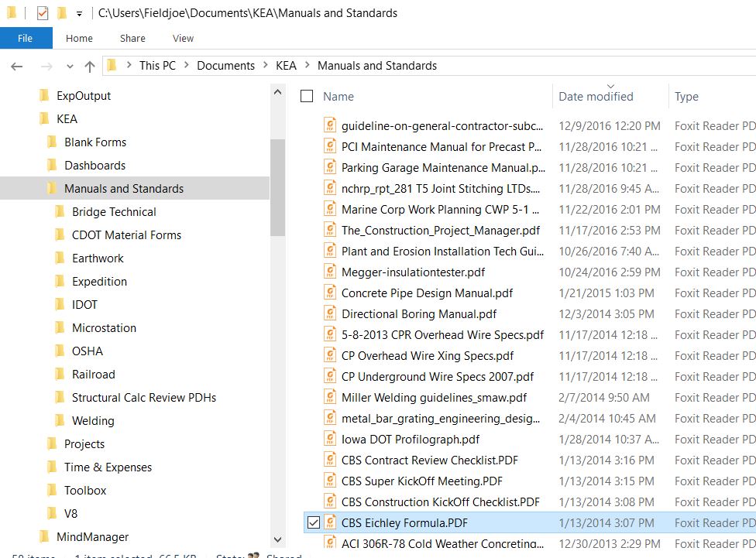
Task: Open the Structural Calc Review PDHs subfolder
Action: click(x=143, y=398)
